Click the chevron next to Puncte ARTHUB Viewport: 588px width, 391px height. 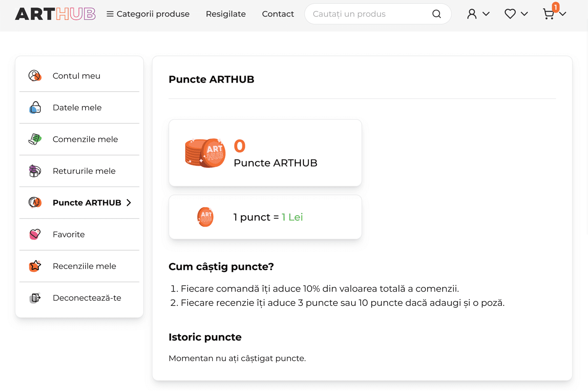click(129, 203)
